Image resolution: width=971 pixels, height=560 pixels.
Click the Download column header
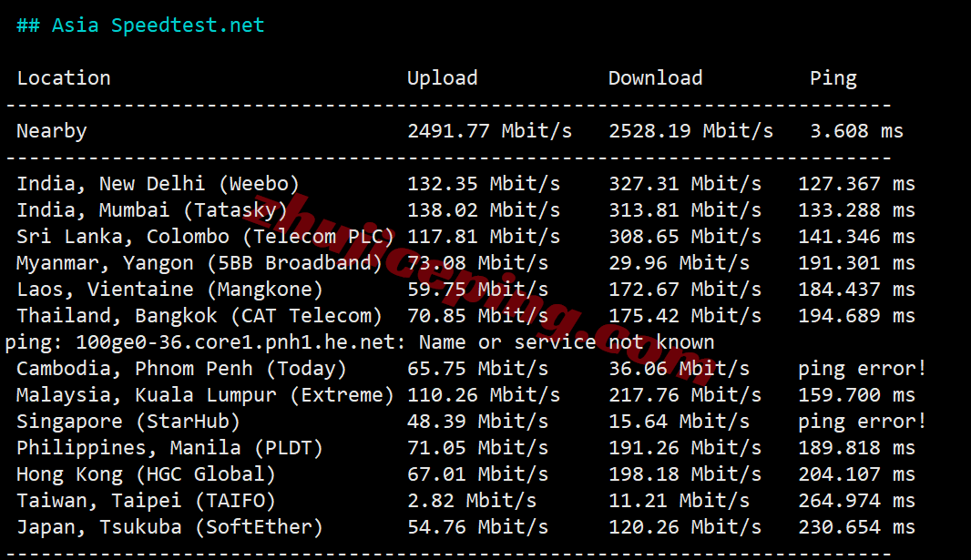coord(655,78)
